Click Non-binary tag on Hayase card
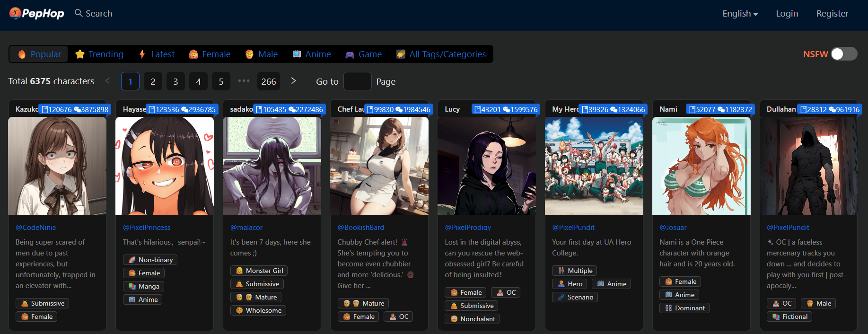The width and height of the screenshot is (868, 334). click(x=150, y=260)
